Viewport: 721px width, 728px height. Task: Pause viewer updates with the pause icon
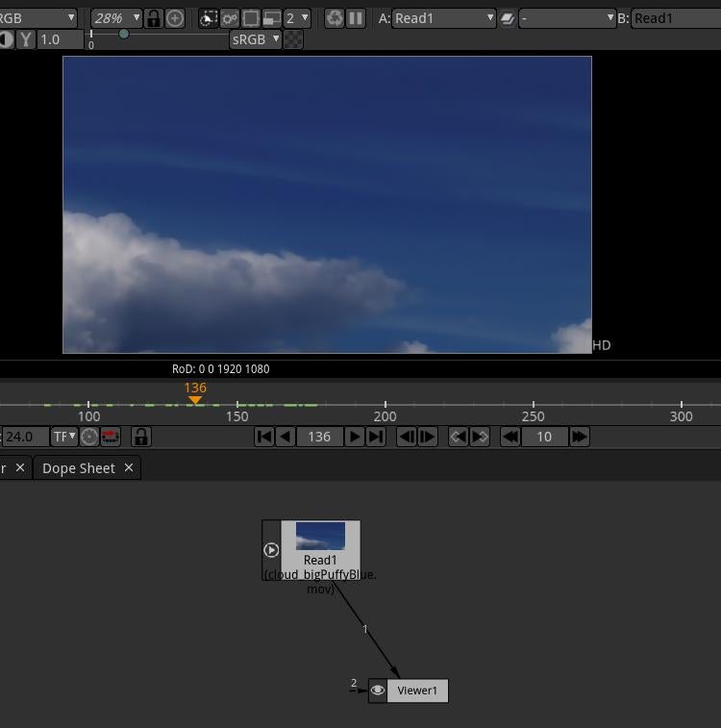[356, 18]
